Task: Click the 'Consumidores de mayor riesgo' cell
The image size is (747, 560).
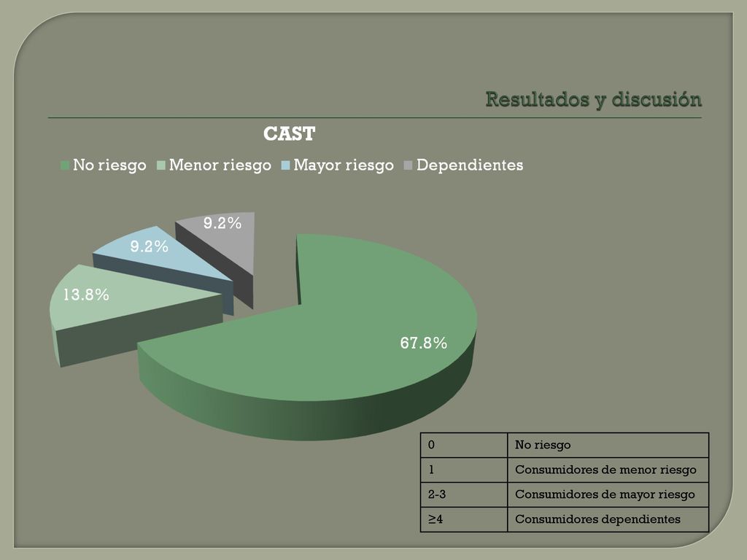Action: pos(608,494)
